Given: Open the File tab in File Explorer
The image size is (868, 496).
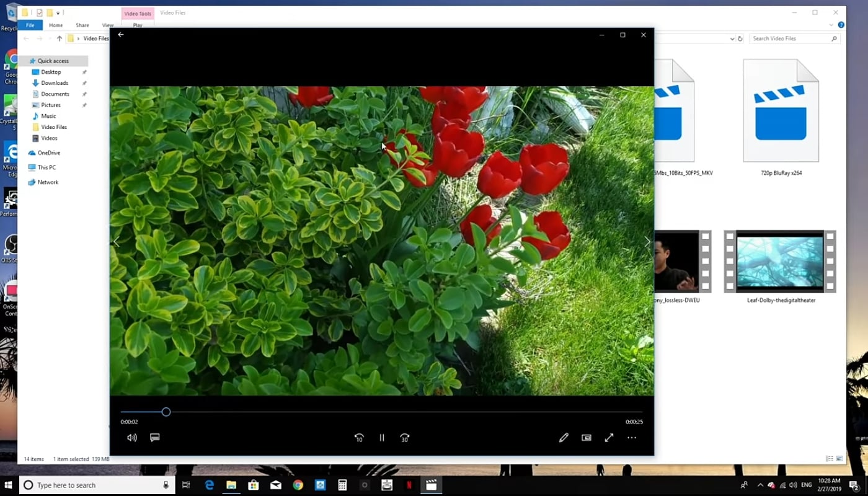Looking at the screenshot, I should pyautogui.click(x=30, y=25).
